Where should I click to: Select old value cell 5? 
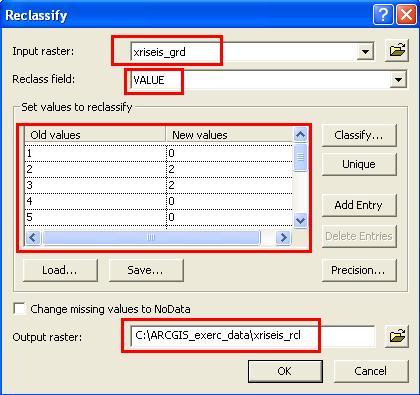point(96,217)
